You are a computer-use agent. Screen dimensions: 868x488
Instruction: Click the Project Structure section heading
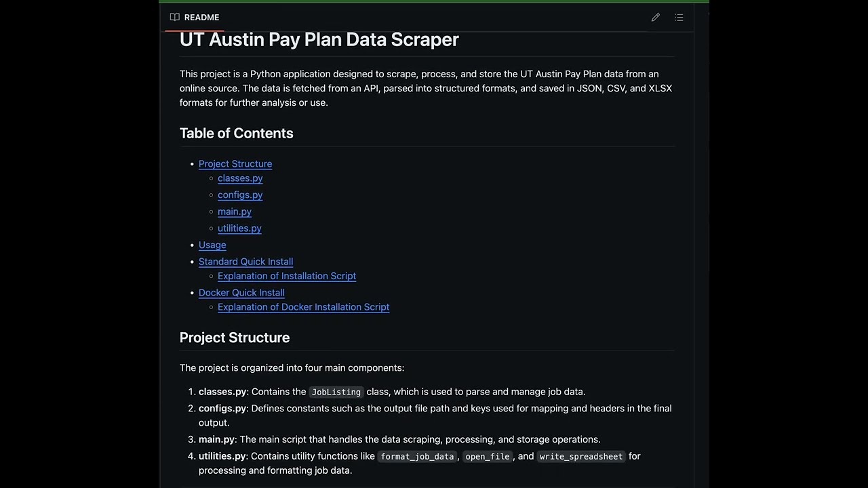point(234,338)
